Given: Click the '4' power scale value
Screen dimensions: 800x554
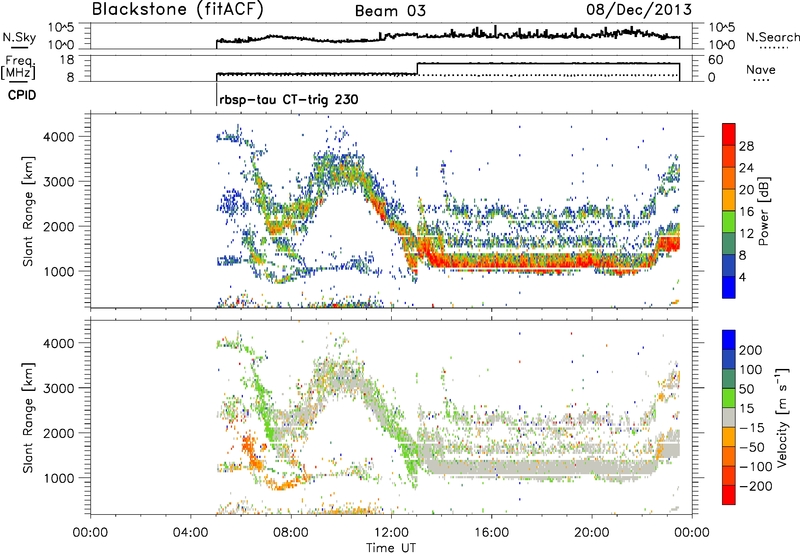Looking at the screenshot, I should [x=742, y=277].
